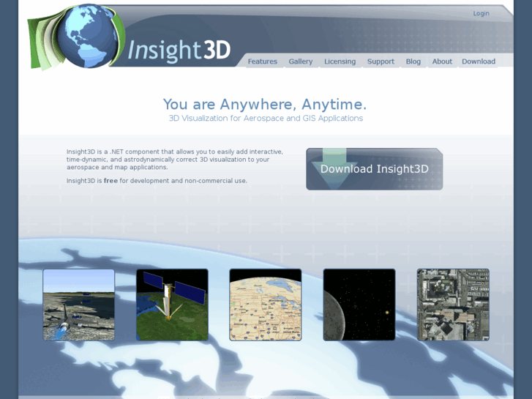This screenshot has height=399, width=532.
Task: Click the Insight3D logo text
Action: coord(179,51)
